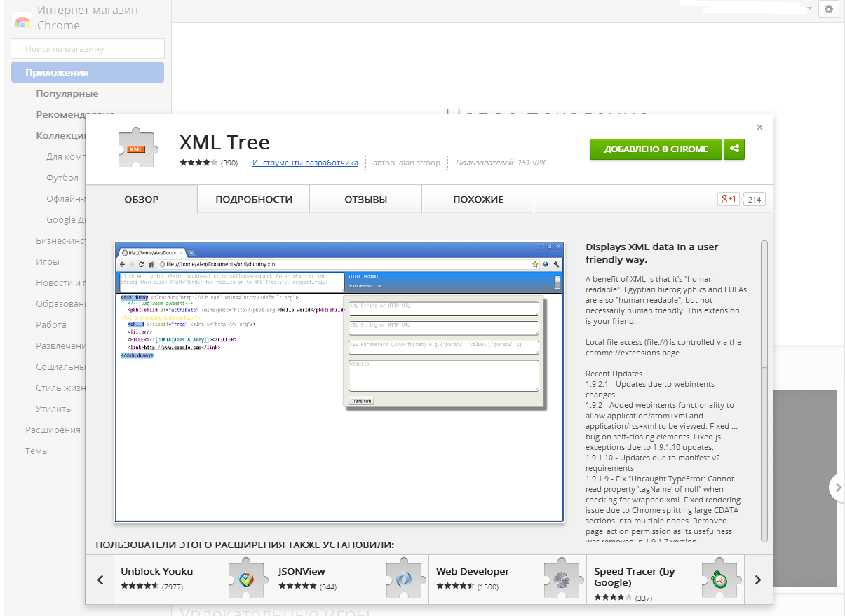Open the ПОХОЖИЕ tab
This screenshot has height=616, width=845.
click(x=478, y=199)
